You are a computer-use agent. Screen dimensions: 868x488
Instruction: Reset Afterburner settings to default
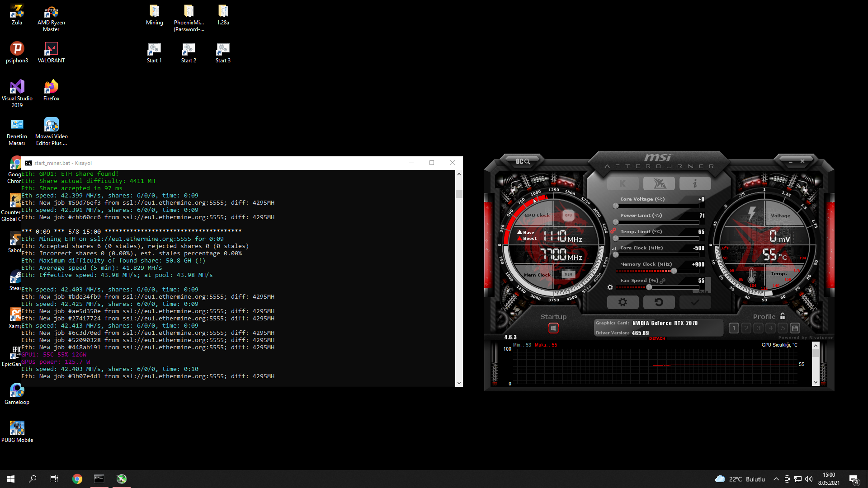pyautogui.click(x=659, y=302)
